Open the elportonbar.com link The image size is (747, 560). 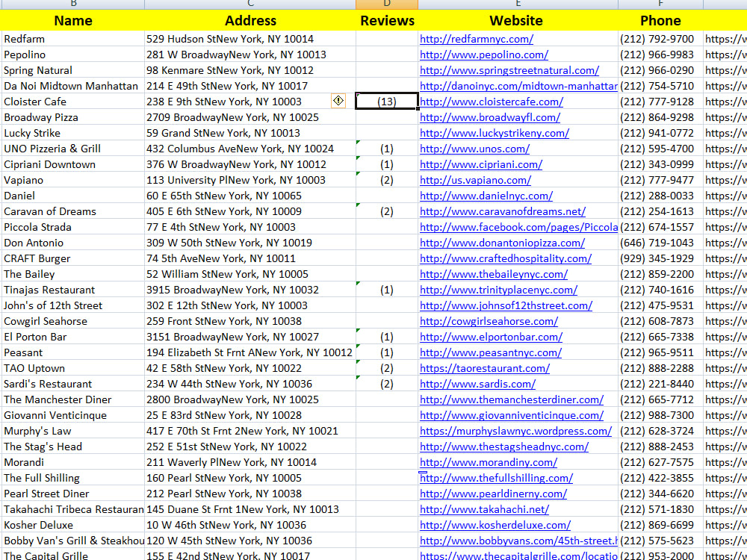coord(492,337)
